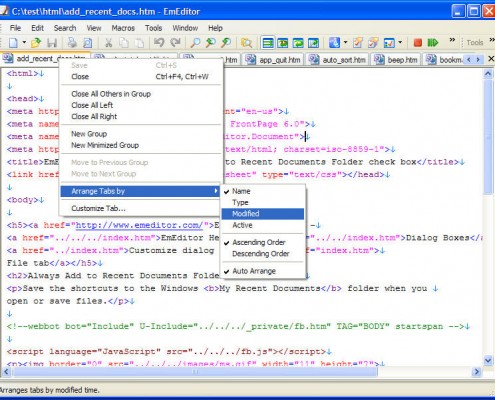Select Ascending Order option
The width and height of the screenshot is (495, 400).
[263, 242]
